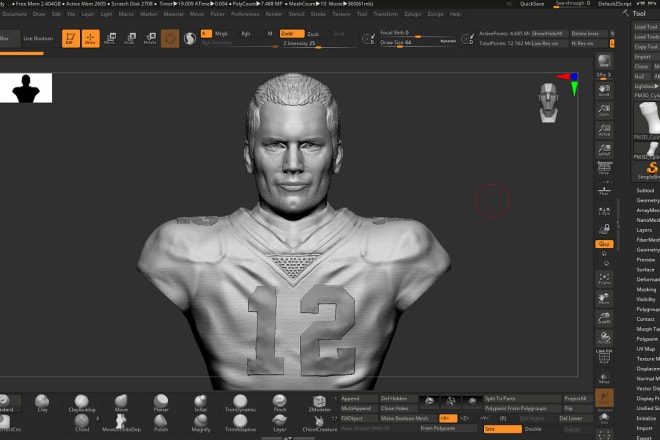Select the ChiselCreature brush
The width and height of the screenshot is (660, 440).
coord(319,423)
